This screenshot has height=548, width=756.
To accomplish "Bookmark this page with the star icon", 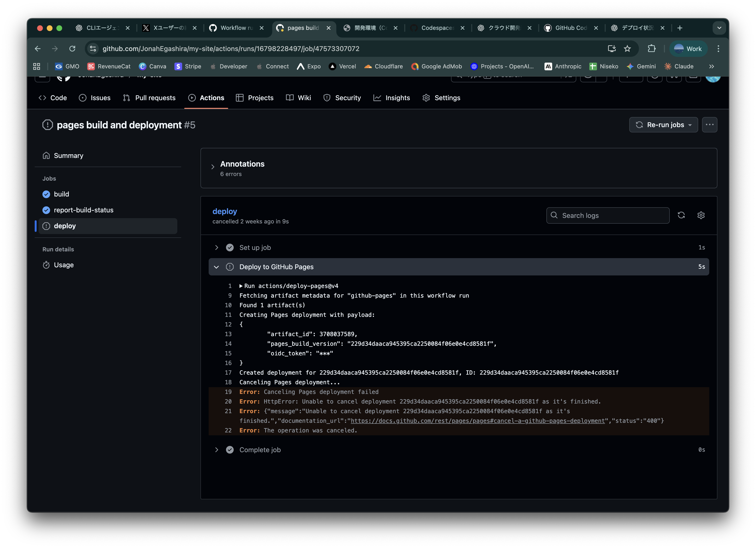I will pos(627,49).
